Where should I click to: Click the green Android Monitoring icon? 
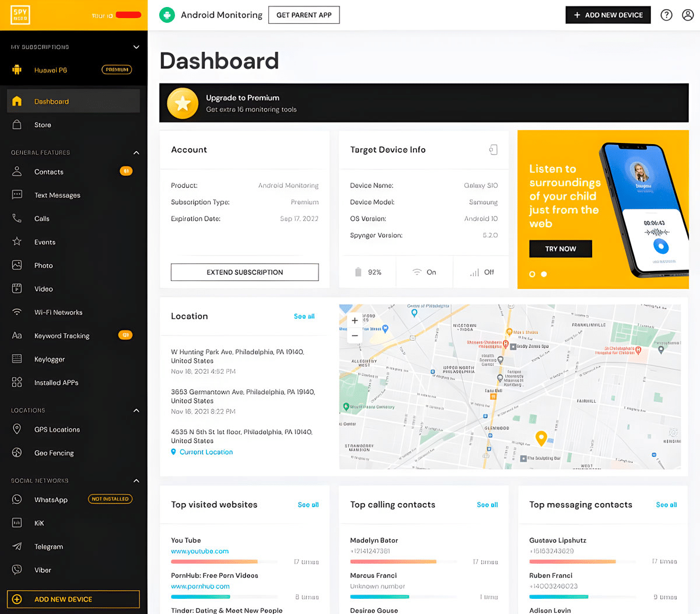(167, 15)
